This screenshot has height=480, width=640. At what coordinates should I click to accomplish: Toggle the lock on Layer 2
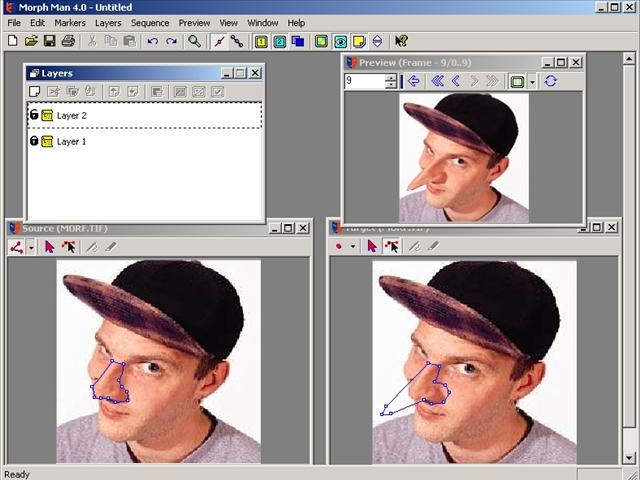click(x=34, y=115)
